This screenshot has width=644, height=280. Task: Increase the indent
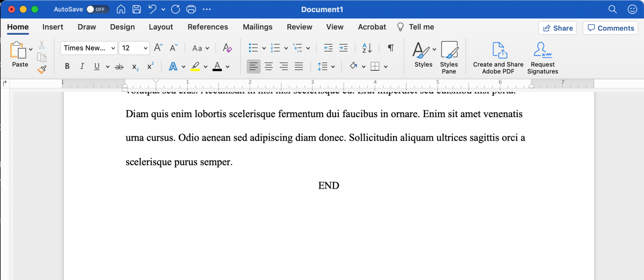(x=343, y=48)
